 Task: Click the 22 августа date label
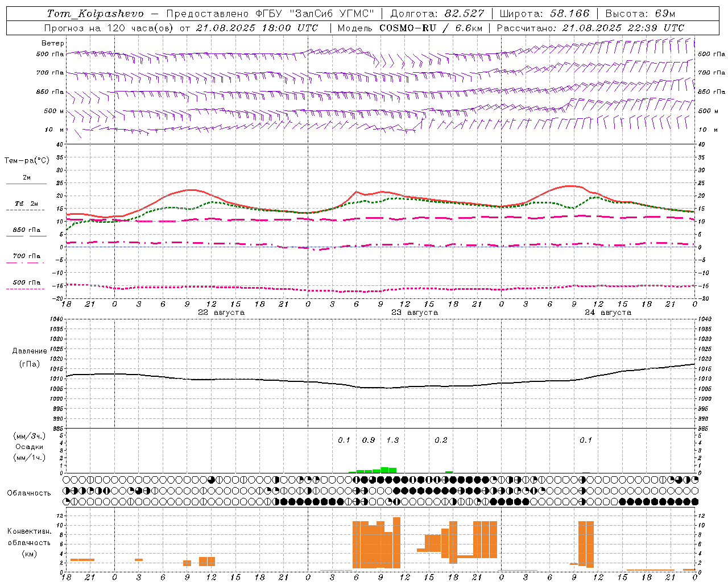point(221,313)
